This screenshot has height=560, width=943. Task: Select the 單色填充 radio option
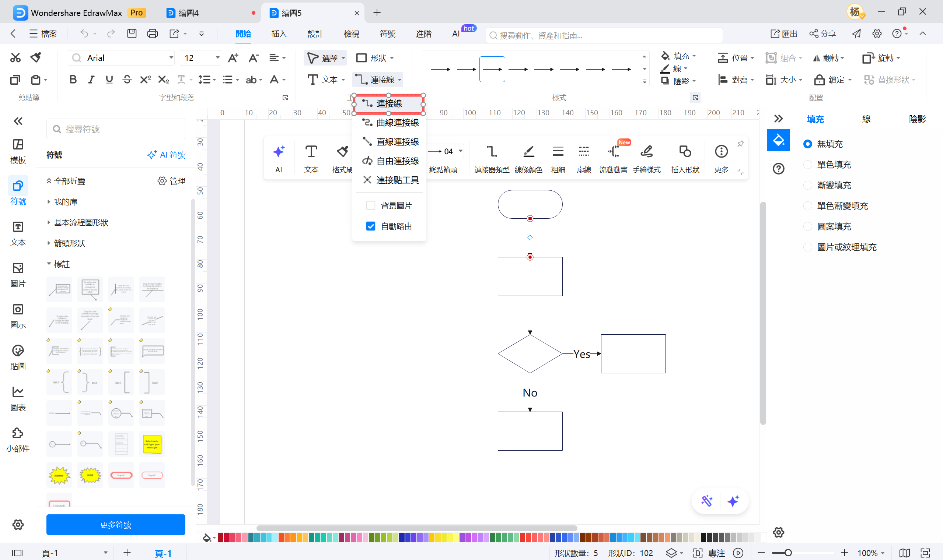point(807,165)
